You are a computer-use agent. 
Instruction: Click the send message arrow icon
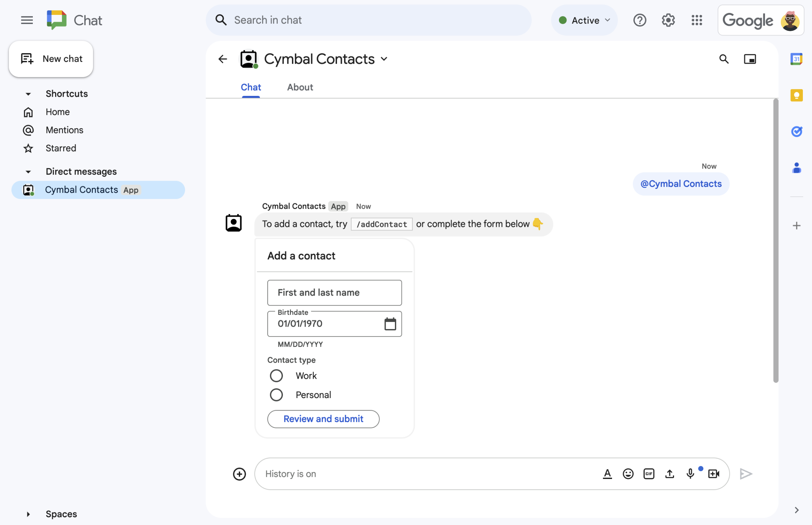(746, 474)
